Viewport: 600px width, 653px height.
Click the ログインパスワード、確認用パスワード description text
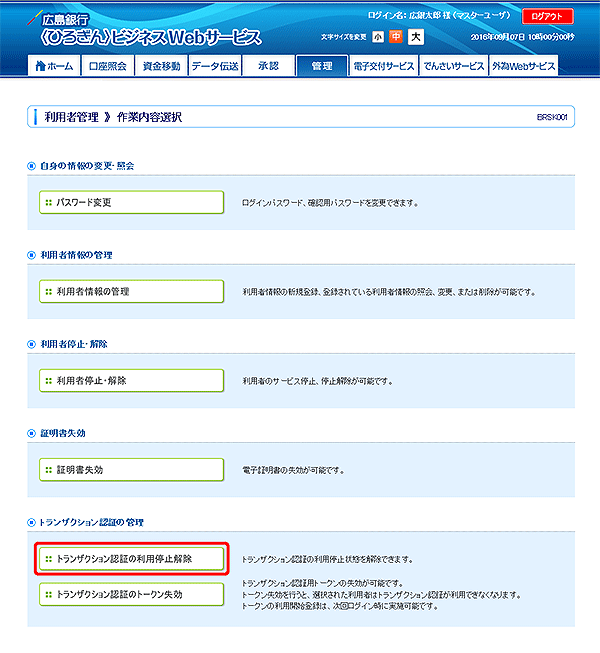tap(330, 203)
